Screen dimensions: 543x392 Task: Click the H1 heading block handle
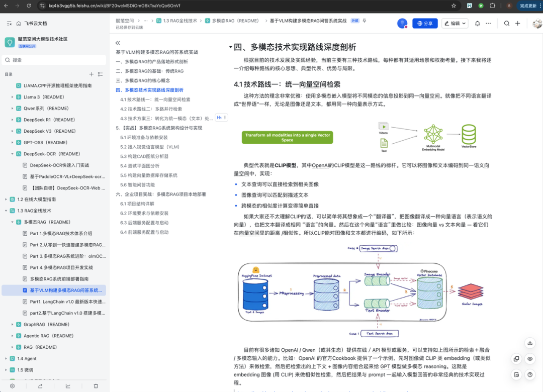(221, 118)
